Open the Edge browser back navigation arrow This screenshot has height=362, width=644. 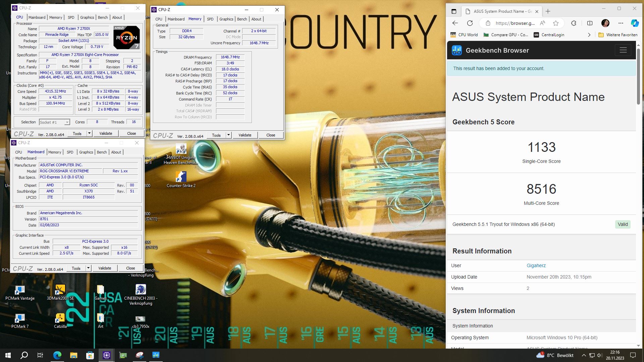(455, 23)
